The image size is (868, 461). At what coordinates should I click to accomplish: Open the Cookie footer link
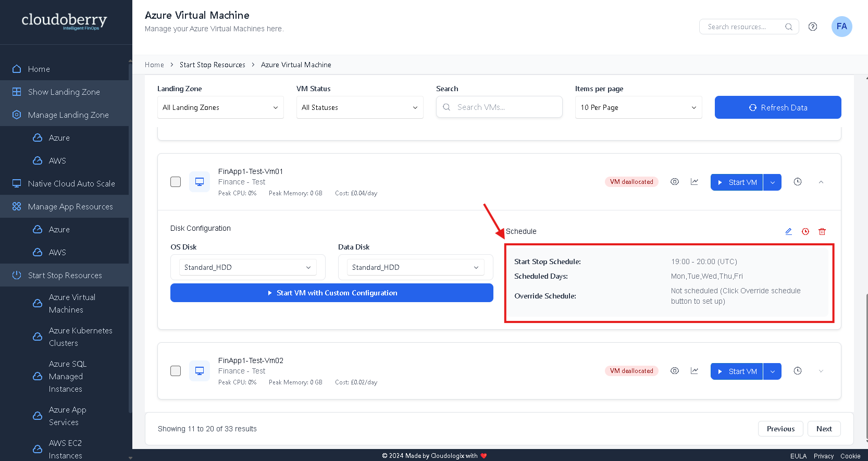[850, 456]
